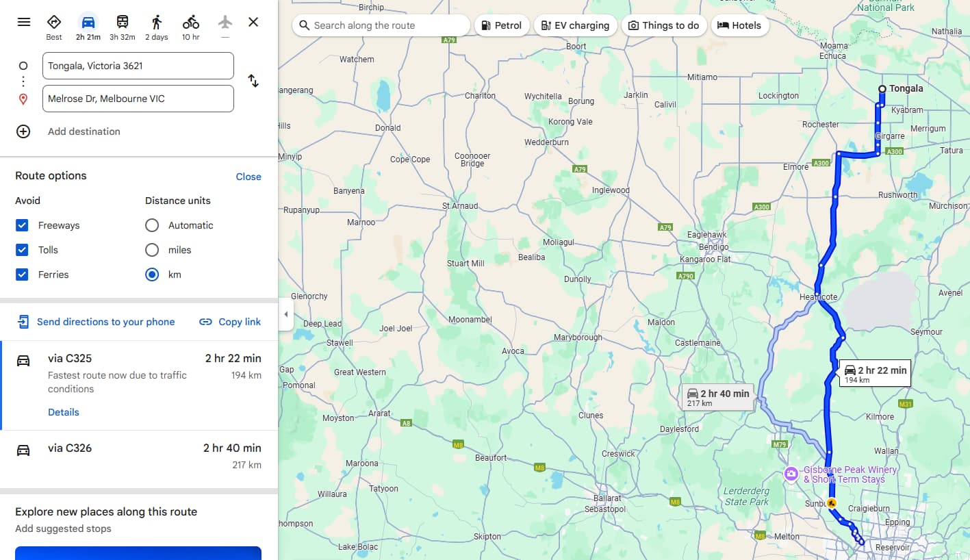Select Driving mode 2h 21m
This screenshot has width=970, height=560.
(88, 27)
